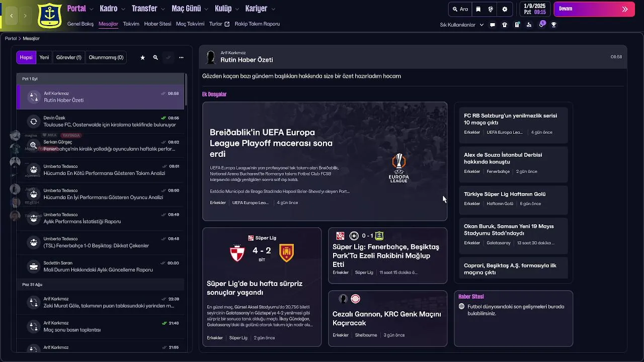The image size is (644, 362).
Task: Select the Okunmamış (0) filter tab
Action: coord(106,57)
